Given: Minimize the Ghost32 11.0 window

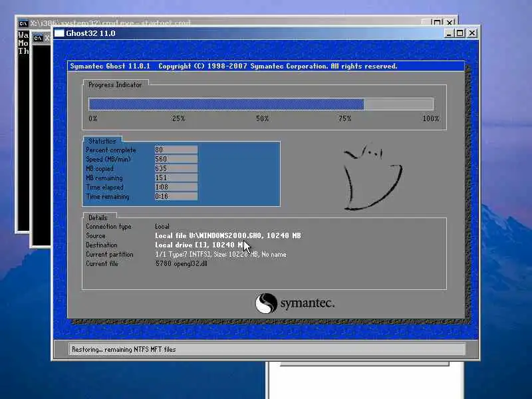Looking at the screenshot, I should pos(449,33).
